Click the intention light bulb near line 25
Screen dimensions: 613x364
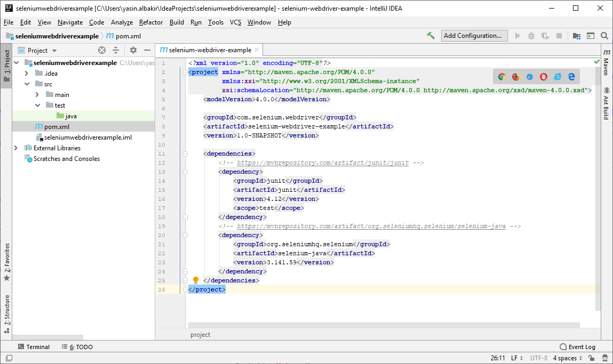click(196, 279)
